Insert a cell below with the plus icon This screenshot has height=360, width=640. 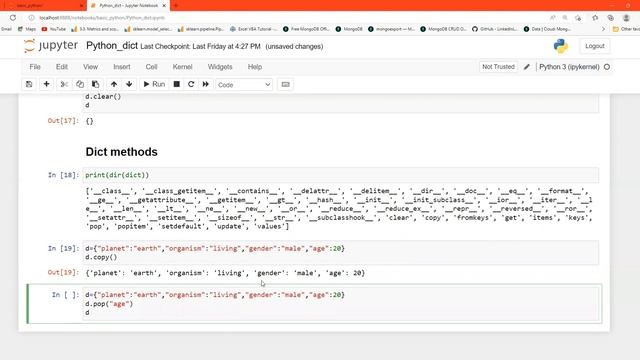(x=47, y=84)
